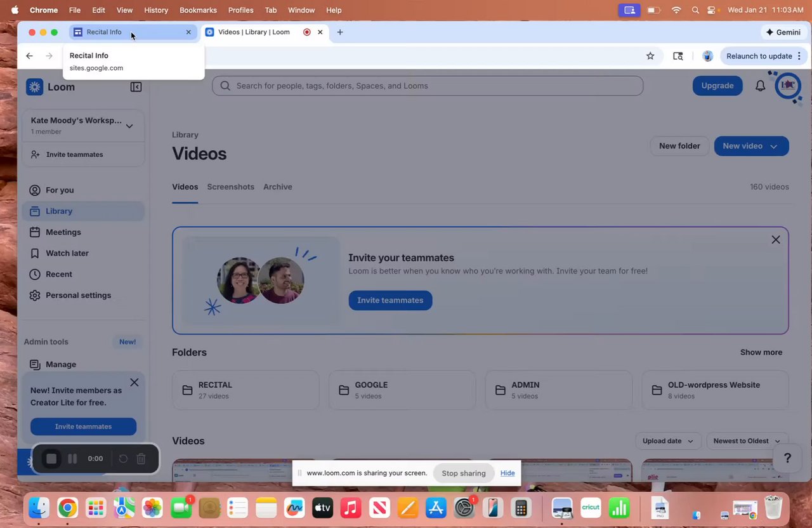
Task: Open Chrome's Google Lens search icon
Action: (678, 56)
